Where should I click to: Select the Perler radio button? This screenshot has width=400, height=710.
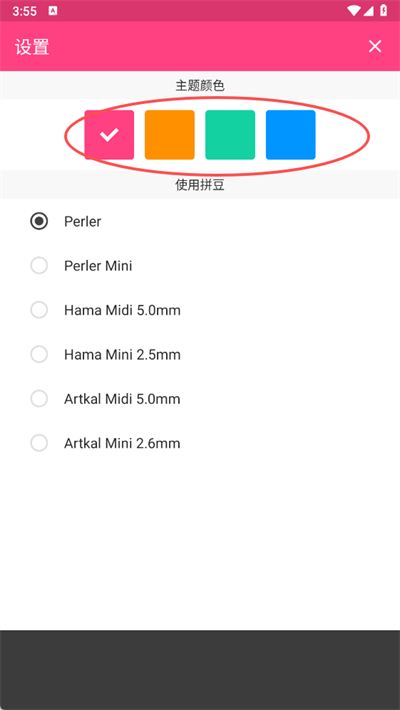tap(39, 221)
